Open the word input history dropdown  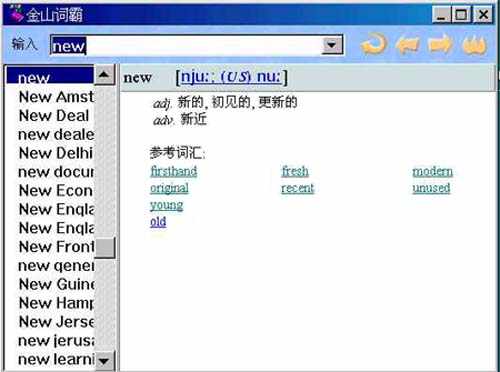point(332,45)
